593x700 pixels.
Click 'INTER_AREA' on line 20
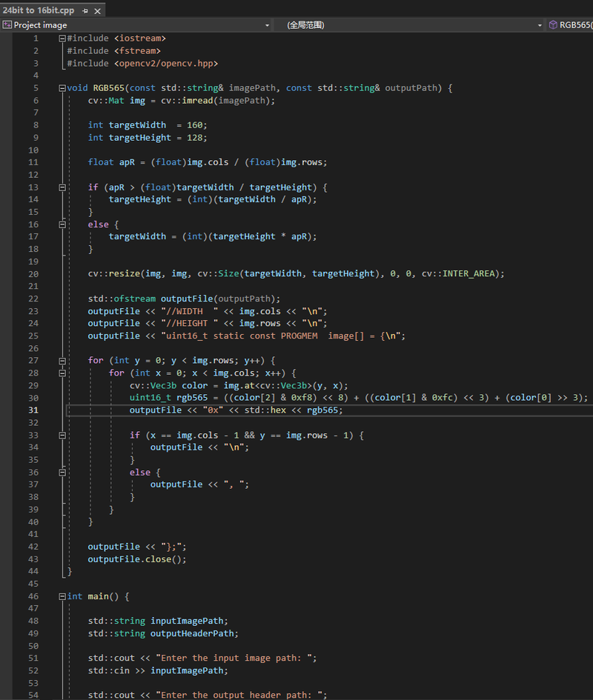468,273
